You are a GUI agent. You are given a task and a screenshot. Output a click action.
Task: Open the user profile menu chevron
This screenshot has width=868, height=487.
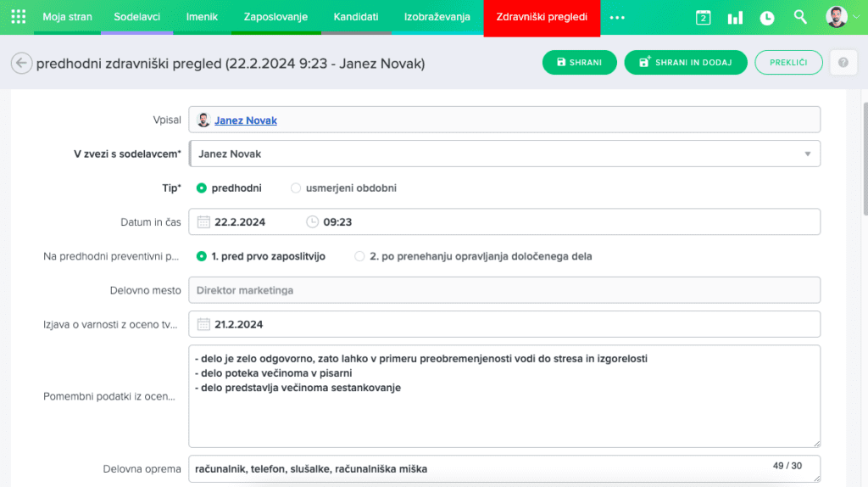(x=857, y=17)
